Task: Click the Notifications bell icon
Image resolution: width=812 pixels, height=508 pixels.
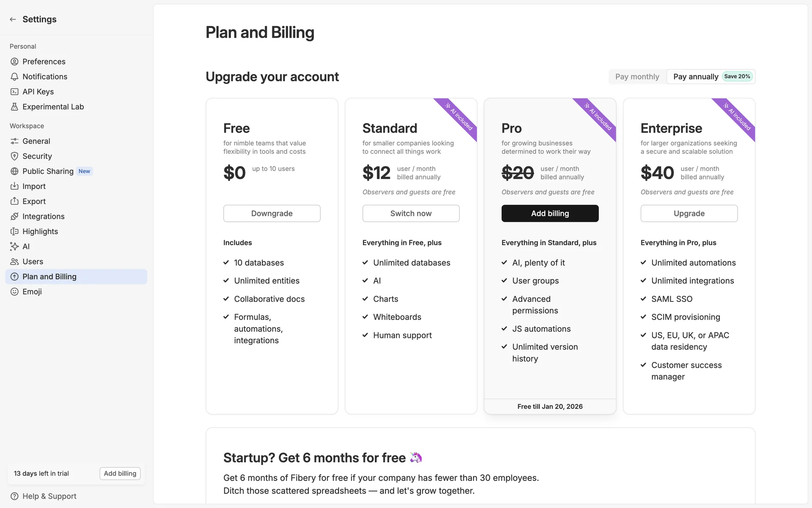Action: (14, 77)
